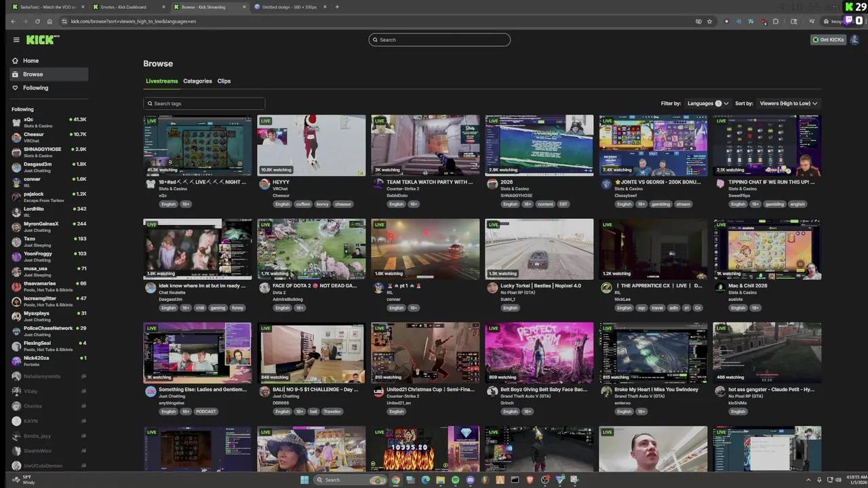Open the Mac & Chill 2026 stream title
The image size is (868, 488).
pyautogui.click(x=749, y=285)
